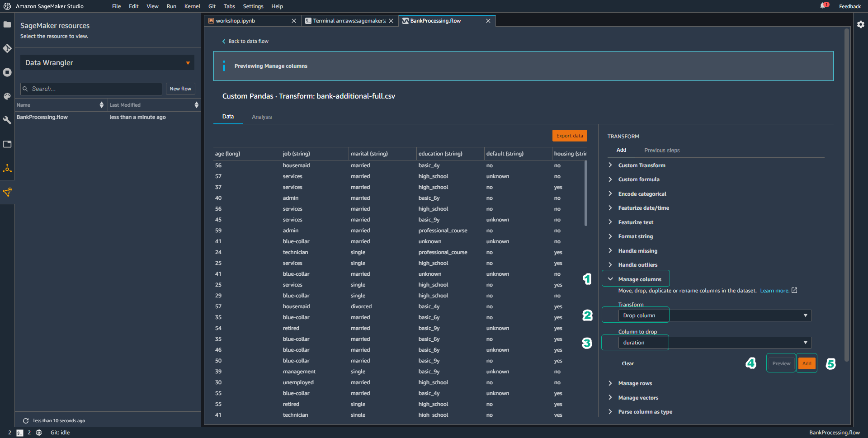Click the terminal count icon in status bar
The image size is (868, 438).
tap(20, 433)
